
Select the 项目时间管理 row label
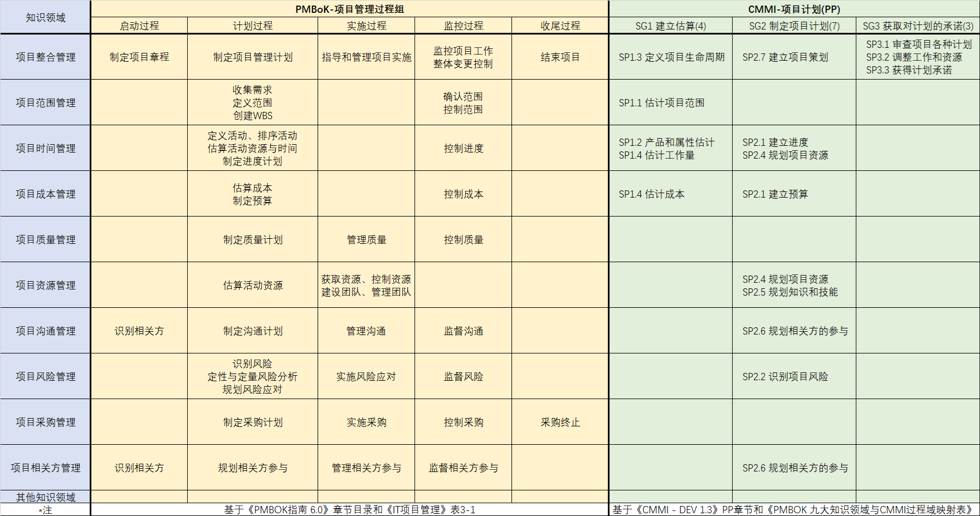tap(45, 148)
